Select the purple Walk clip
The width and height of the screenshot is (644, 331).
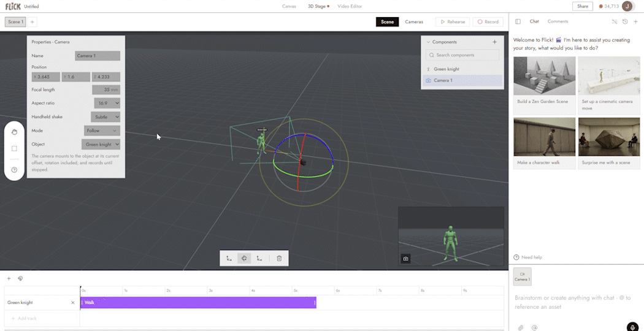click(x=198, y=303)
